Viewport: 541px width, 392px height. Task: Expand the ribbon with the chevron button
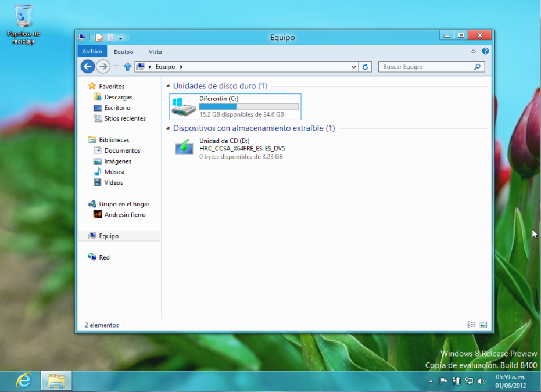tap(474, 51)
